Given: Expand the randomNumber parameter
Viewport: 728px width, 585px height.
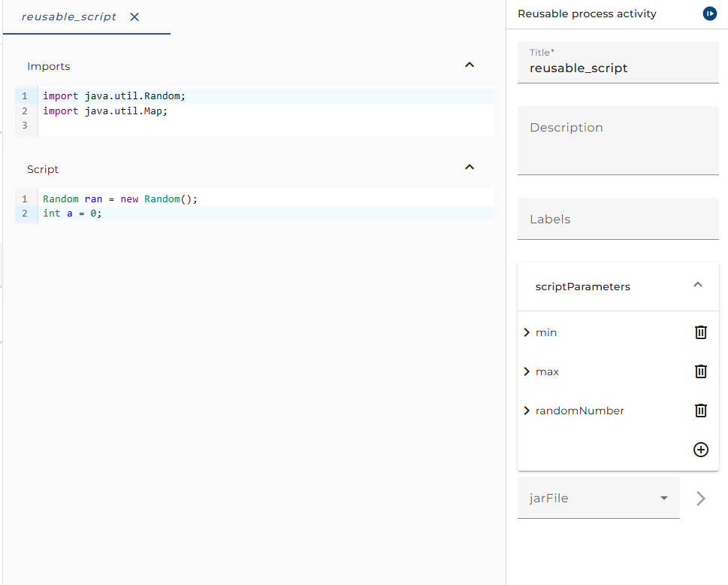Looking at the screenshot, I should pyautogui.click(x=527, y=411).
